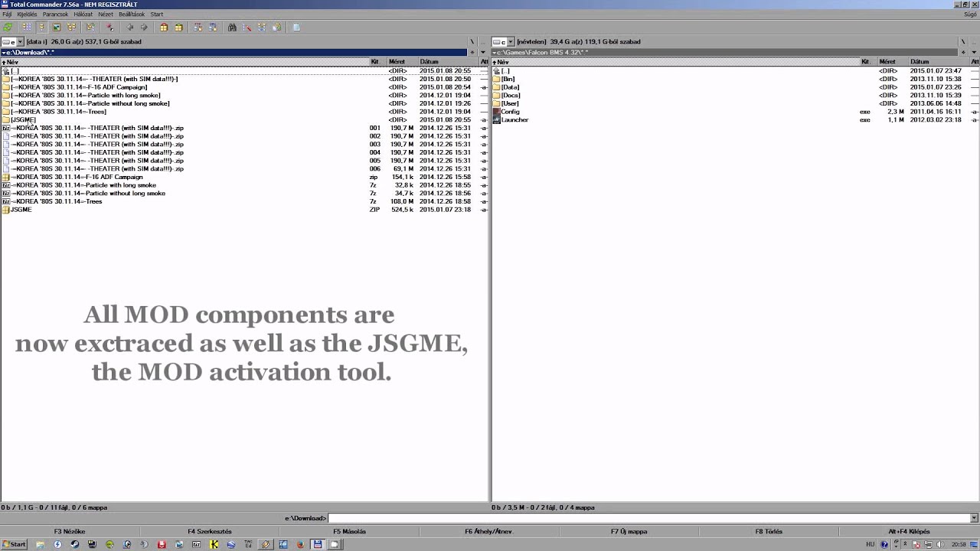Click the F5 Másolás button
This screenshot has width=980, height=551.
(349, 531)
